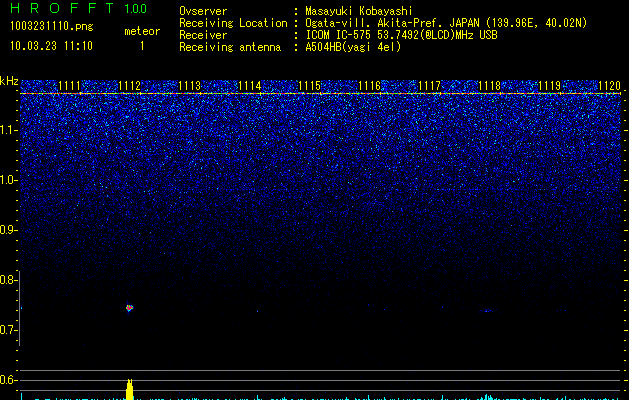
Task: Click the Receiving antenna label
Action: coord(230,47)
